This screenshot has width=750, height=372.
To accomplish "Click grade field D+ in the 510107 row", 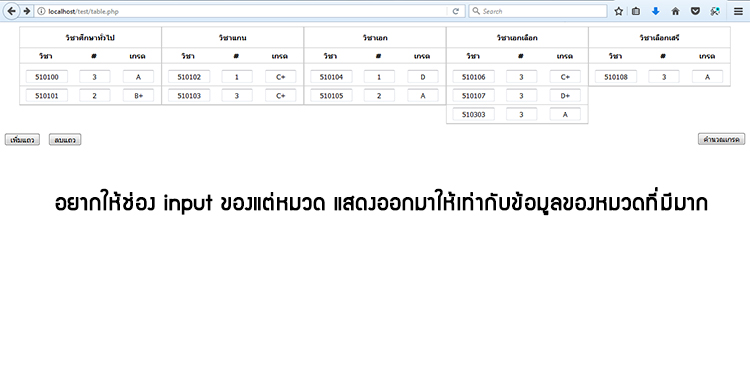I will (x=565, y=96).
